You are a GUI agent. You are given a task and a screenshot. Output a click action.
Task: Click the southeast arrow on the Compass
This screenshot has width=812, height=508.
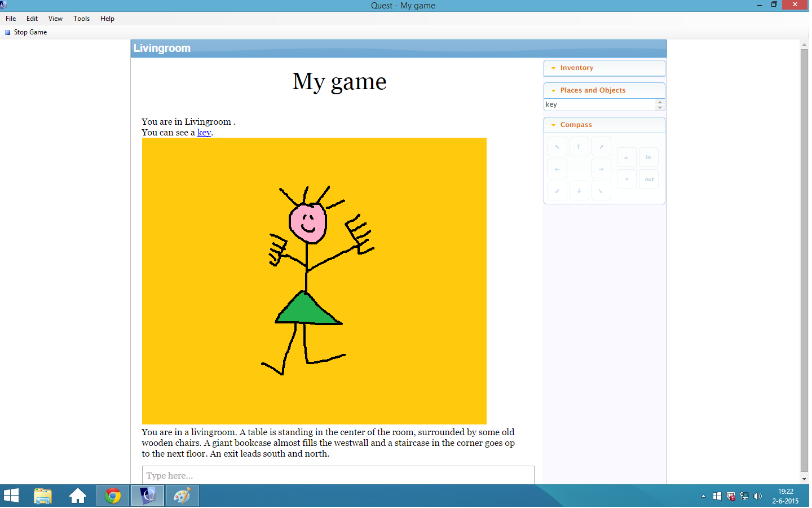pos(601,190)
